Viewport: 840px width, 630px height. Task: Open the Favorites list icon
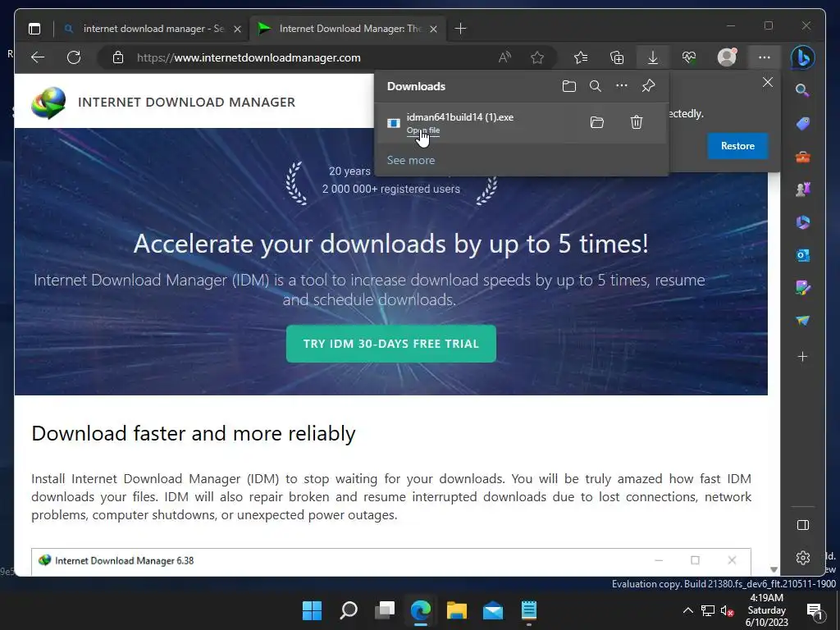[581, 57]
